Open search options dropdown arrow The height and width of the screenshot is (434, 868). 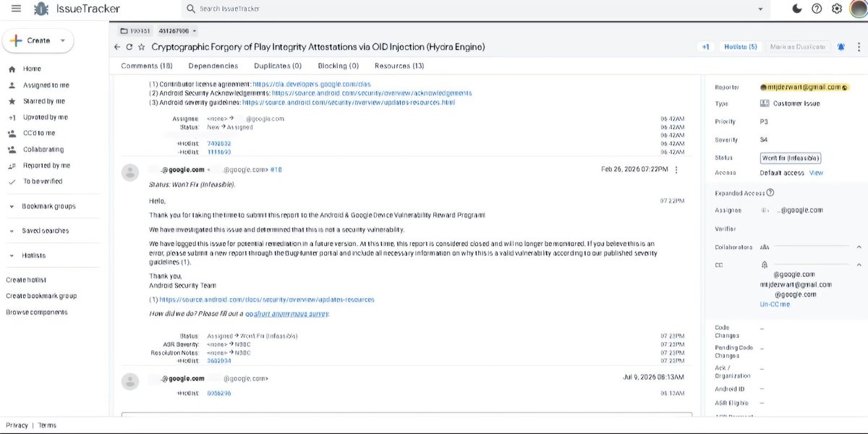pyautogui.click(x=760, y=9)
